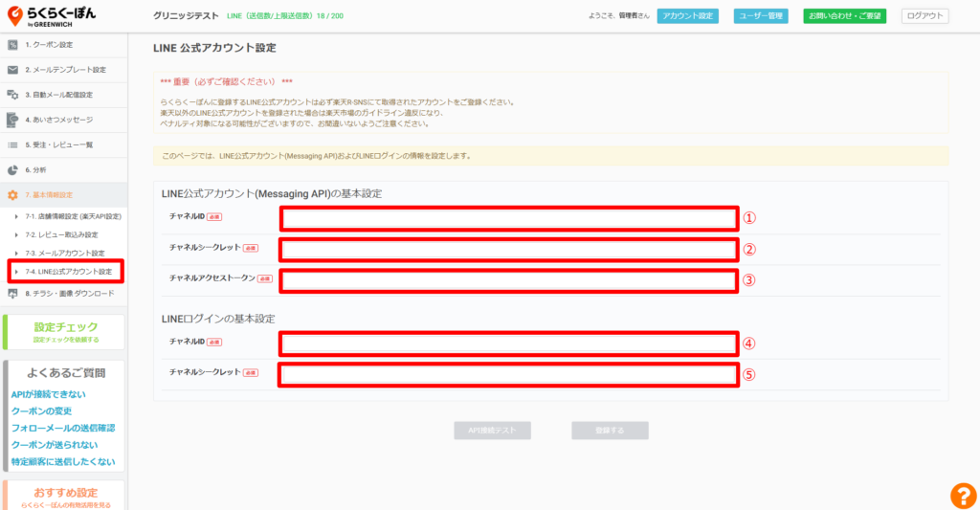This screenshot has height=510, width=980.
Task: Open FAQ link APIが接続できない
Action: pyautogui.click(x=49, y=394)
